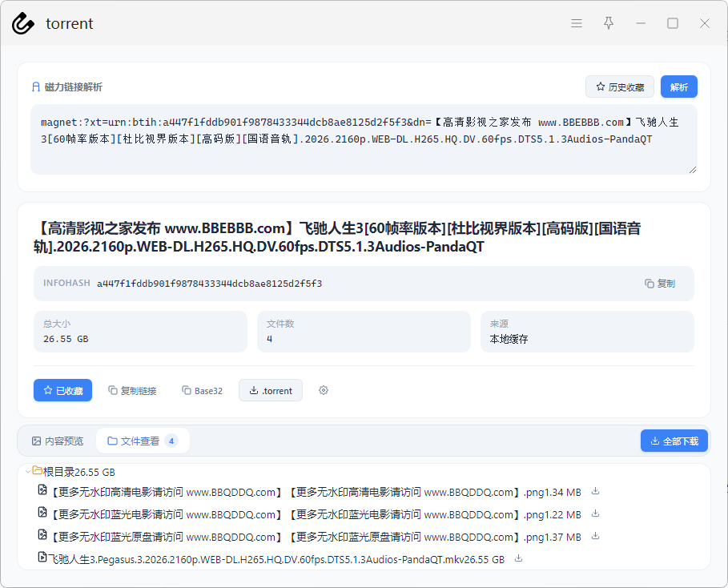
Task: Click image file icon of 高清电影 png
Action: pos(42,489)
